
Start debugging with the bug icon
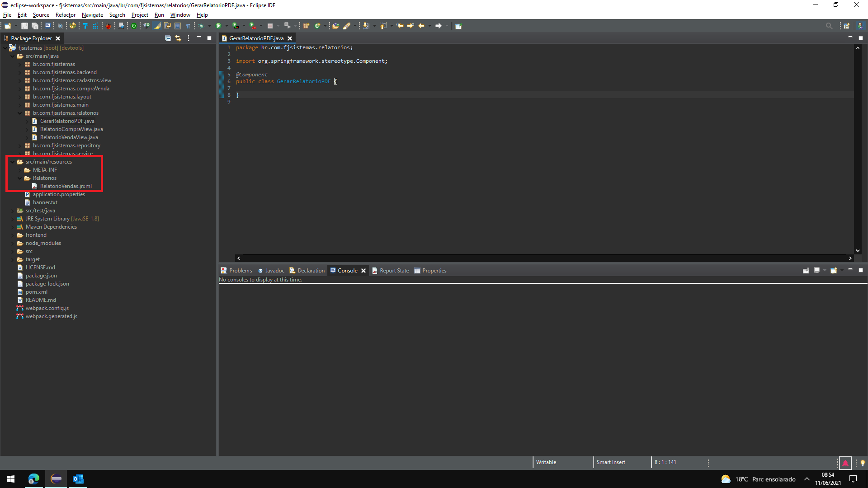201,26
